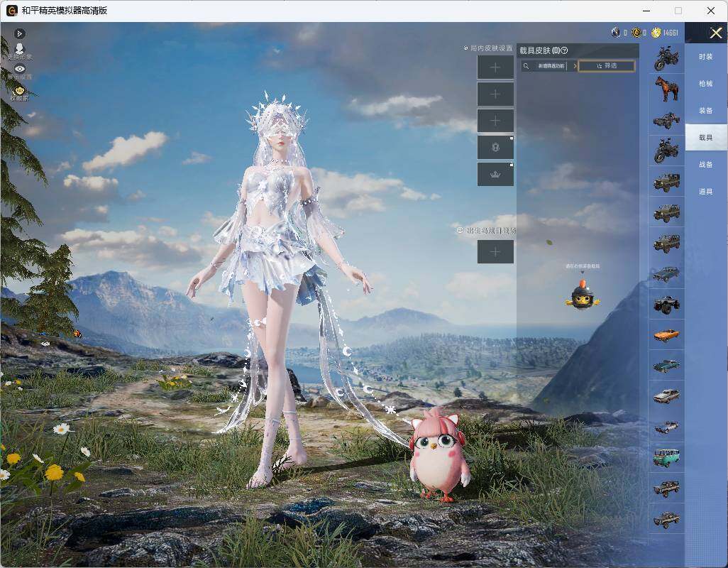
Task: Click the 载具皮肤 (0) heading
Action: click(x=539, y=50)
